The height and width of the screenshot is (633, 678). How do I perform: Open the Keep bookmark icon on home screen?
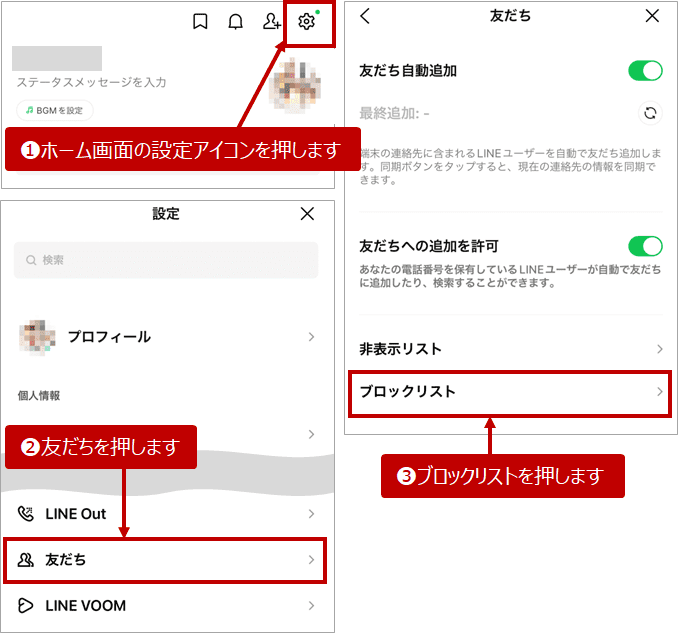[200, 21]
